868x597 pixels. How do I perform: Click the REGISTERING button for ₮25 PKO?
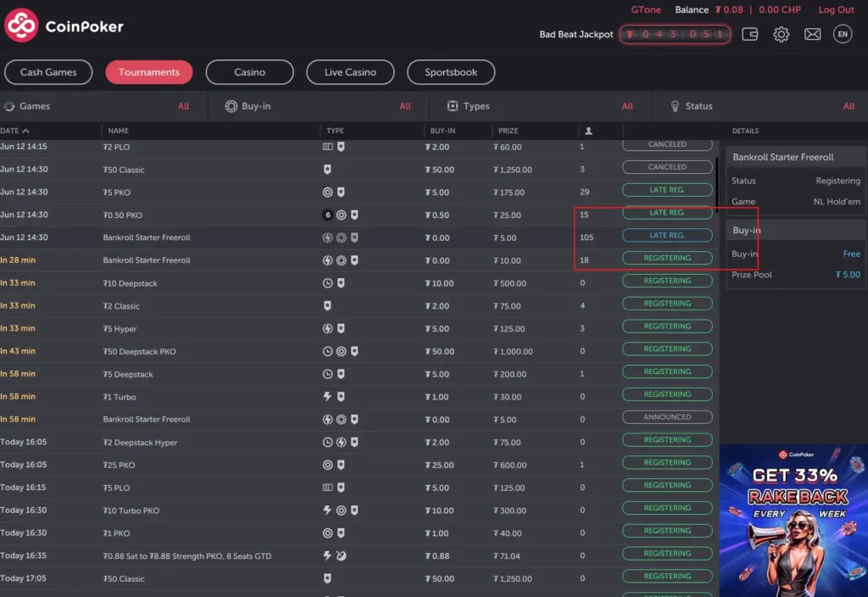coord(667,462)
